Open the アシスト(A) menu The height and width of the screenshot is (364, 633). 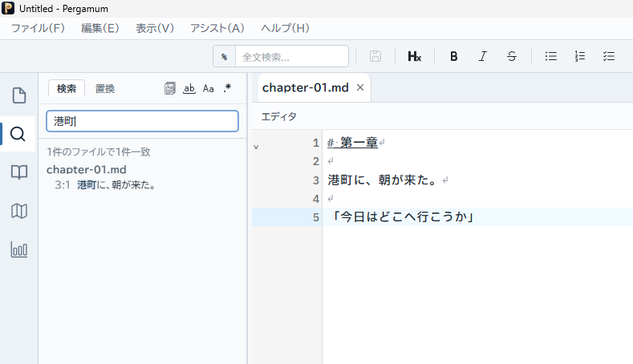click(217, 28)
